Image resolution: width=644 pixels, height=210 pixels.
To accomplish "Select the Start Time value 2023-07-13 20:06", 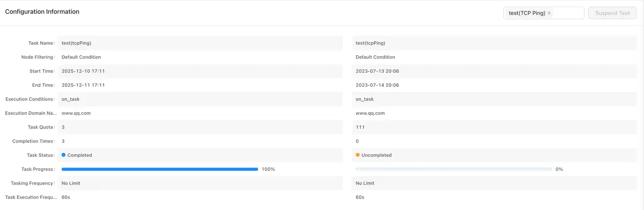I will [x=377, y=71].
